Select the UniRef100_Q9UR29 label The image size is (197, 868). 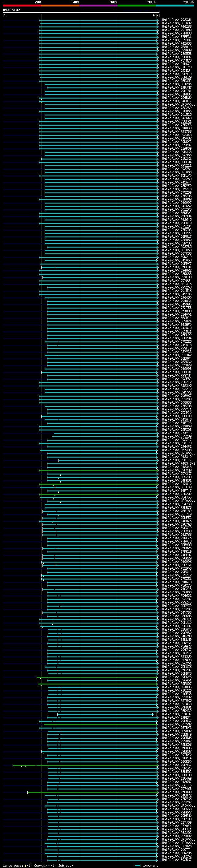pos(176,559)
